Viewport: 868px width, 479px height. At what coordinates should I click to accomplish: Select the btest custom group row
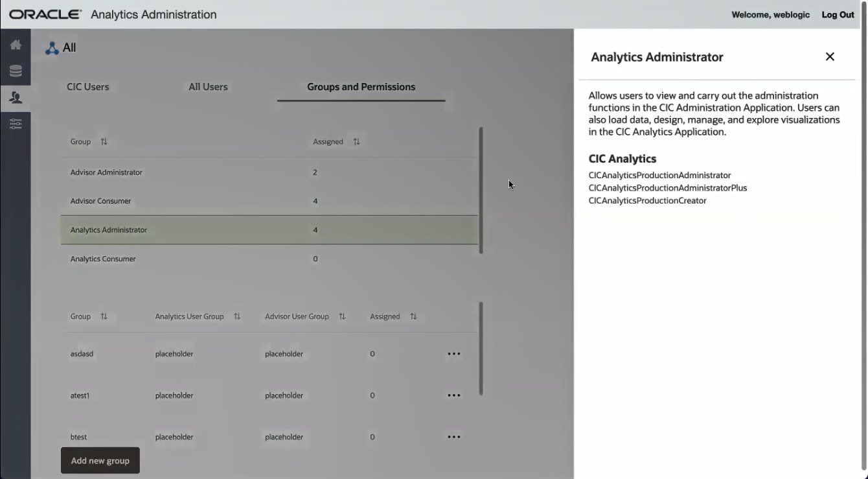pyautogui.click(x=269, y=437)
